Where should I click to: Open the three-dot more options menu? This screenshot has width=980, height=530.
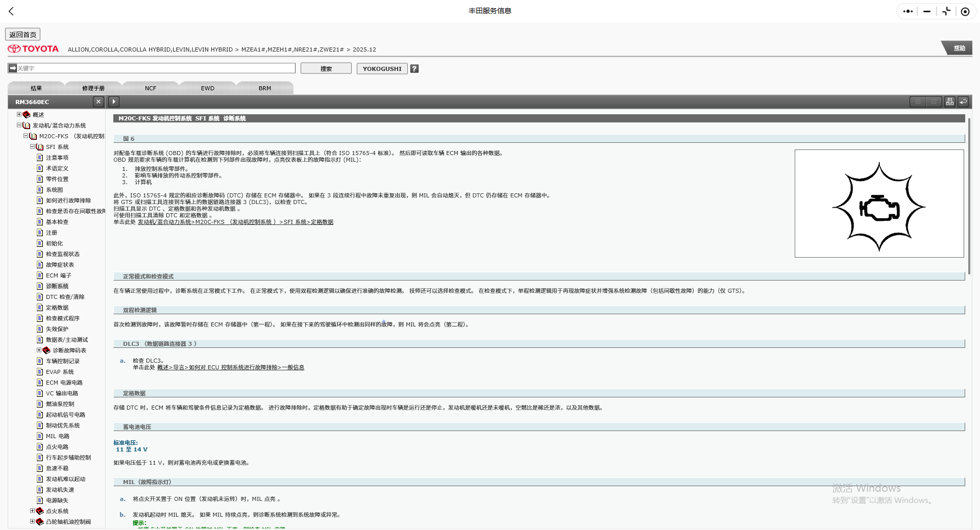[x=908, y=11]
